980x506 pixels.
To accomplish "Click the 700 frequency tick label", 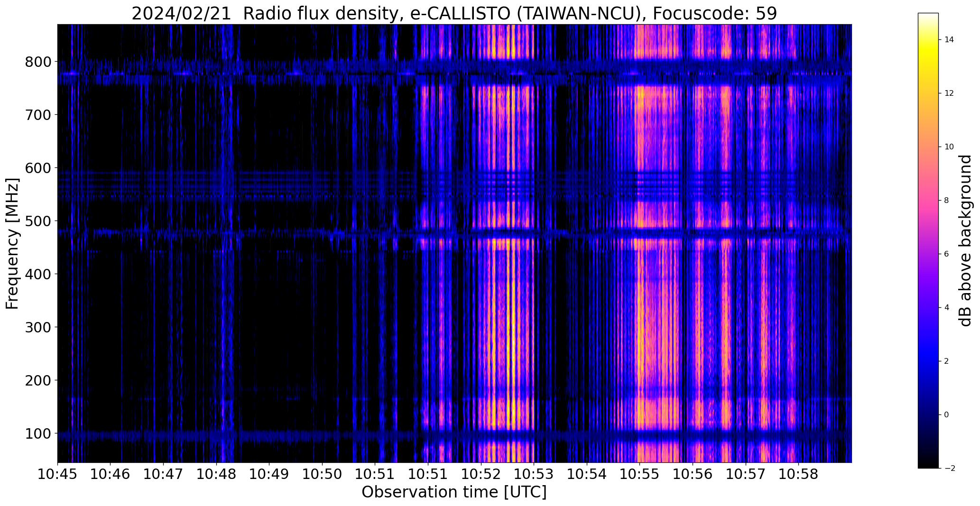I will pos(37,115).
